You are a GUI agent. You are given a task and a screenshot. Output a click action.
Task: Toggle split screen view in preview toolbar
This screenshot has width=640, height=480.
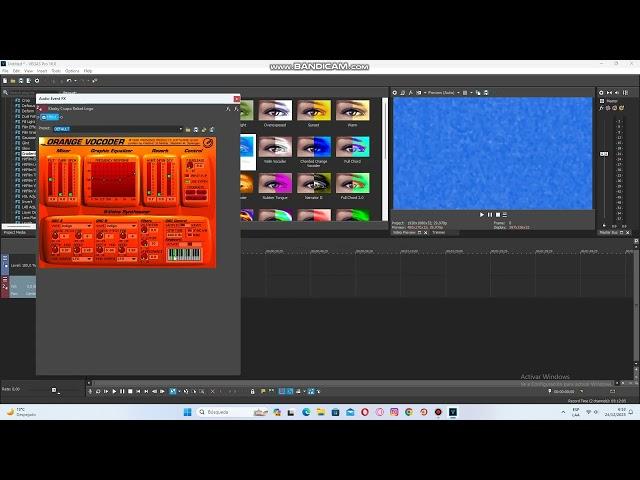(419, 93)
